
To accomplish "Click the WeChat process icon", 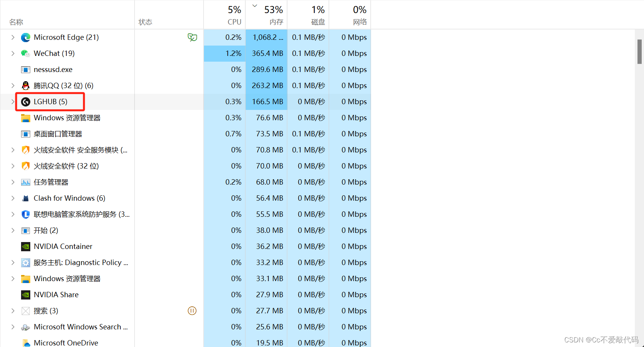I will 26,54.
